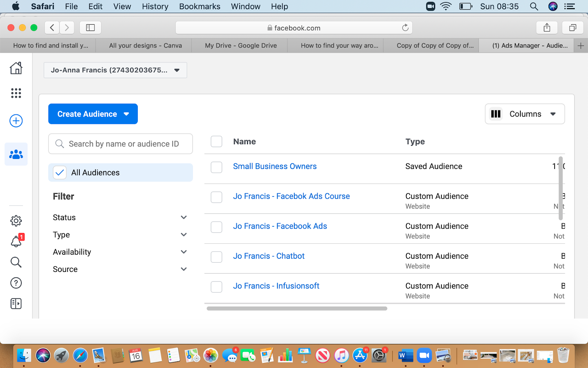Go forward with Safari forward arrow
Image resolution: width=588 pixels, height=368 pixels.
[x=67, y=28]
